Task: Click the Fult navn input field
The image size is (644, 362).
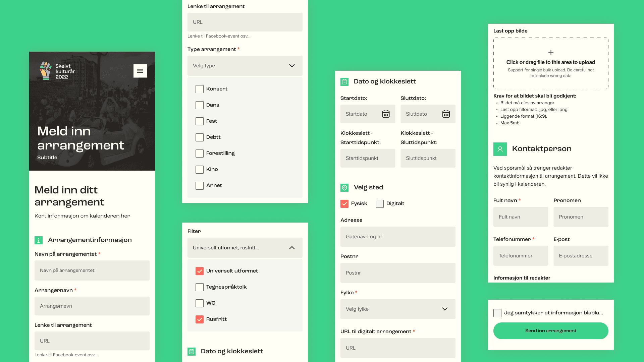Action: 521,217
